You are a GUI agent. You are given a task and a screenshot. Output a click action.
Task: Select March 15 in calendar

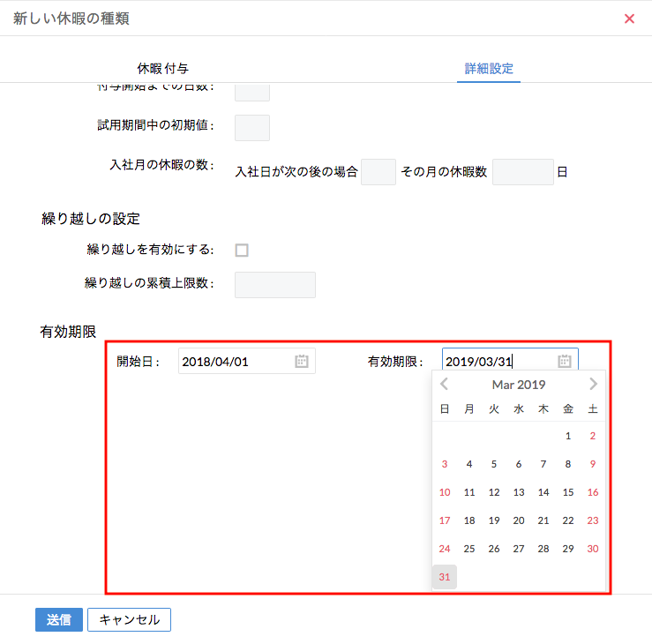click(x=568, y=492)
